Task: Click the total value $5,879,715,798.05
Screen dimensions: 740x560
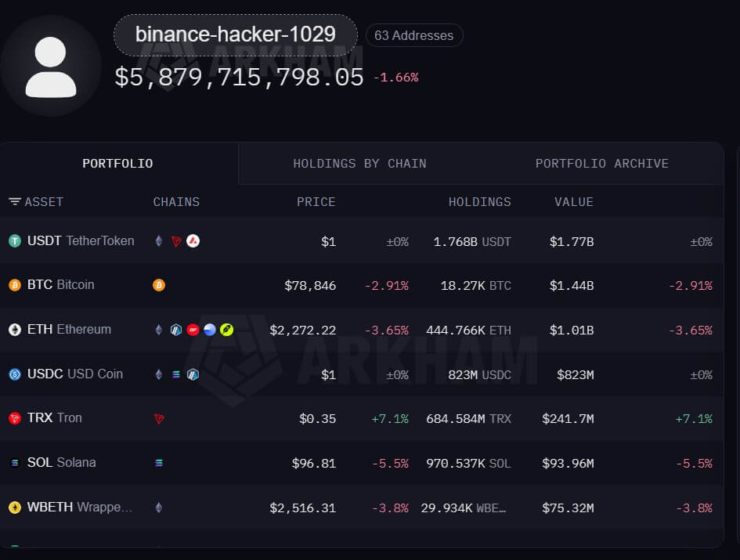Action: pos(240,77)
